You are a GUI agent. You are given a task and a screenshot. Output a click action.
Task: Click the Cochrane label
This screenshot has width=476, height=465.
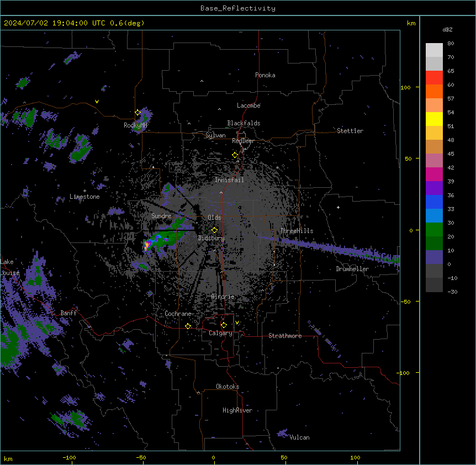point(178,314)
